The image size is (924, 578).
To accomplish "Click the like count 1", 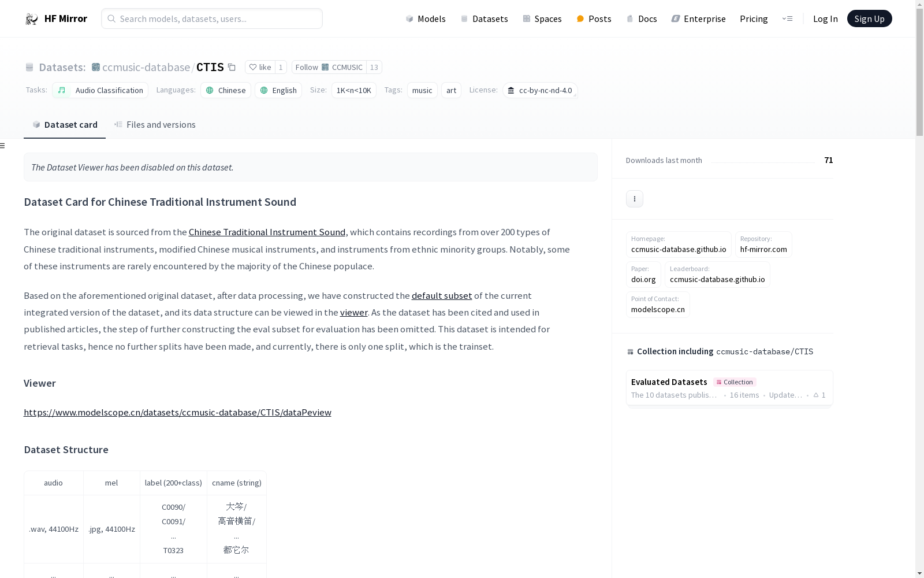I will (281, 67).
